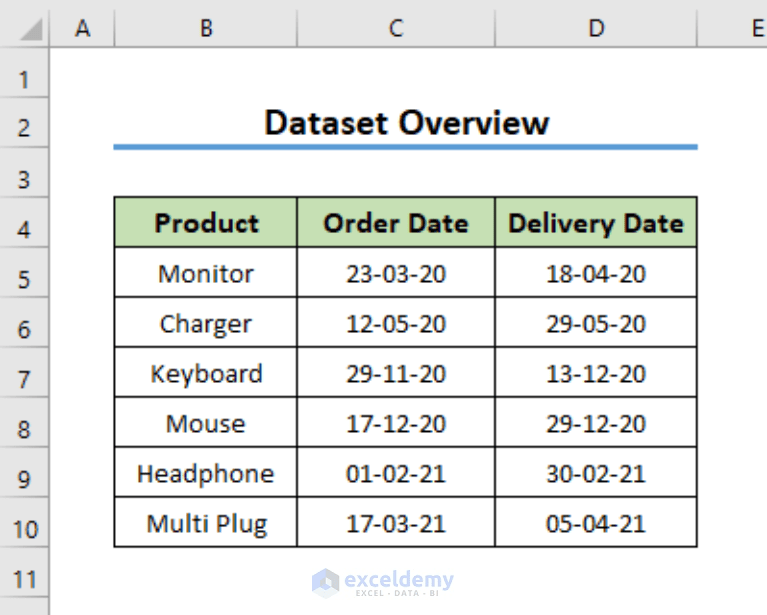Click the Select All corner triangle
Image resolution: width=767 pixels, height=615 pixels.
31,30
